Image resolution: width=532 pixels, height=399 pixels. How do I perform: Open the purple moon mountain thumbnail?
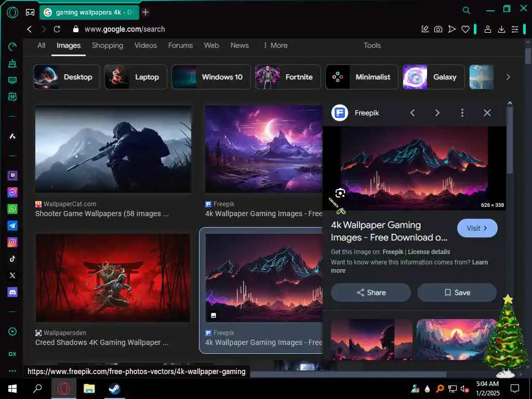(263, 149)
